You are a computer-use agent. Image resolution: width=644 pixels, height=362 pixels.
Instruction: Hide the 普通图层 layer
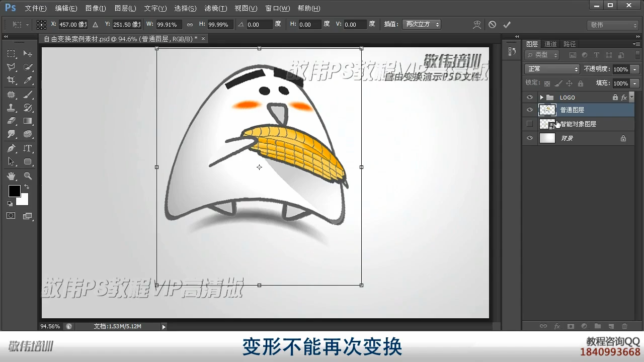(529, 110)
